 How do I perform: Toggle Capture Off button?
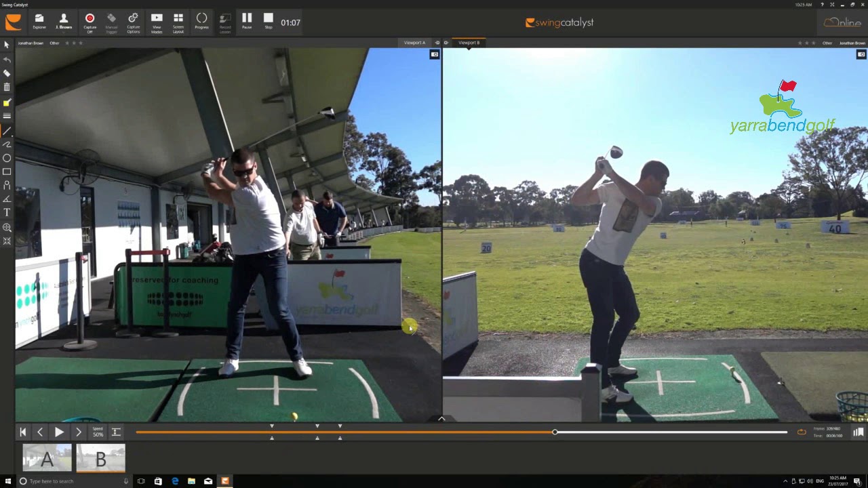pyautogui.click(x=90, y=22)
